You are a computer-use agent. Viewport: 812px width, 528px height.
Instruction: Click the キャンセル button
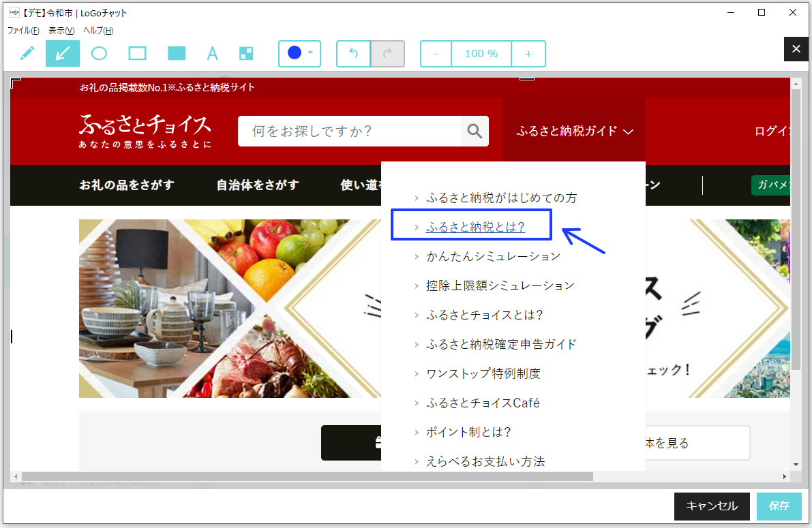point(712,506)
